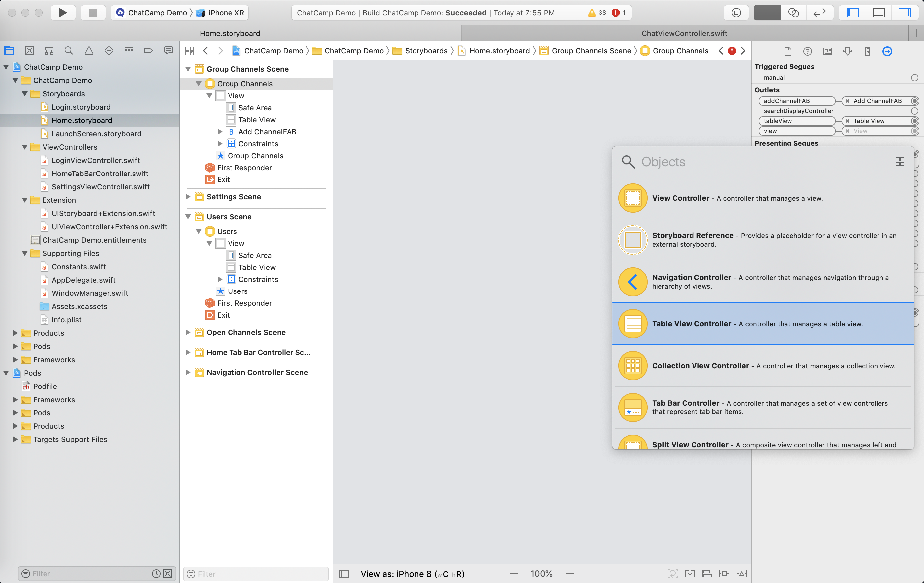Open the Debug navigator
This screenshot has width=924, height=583.
[x=129, y=50]
